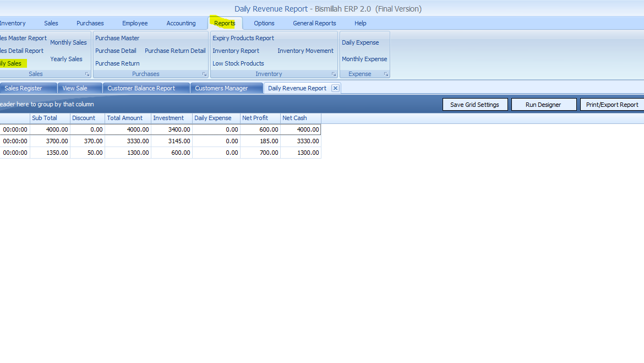Click the Save Grid Settings button
This screenshot has width=644, height=363.
(474, 105)
